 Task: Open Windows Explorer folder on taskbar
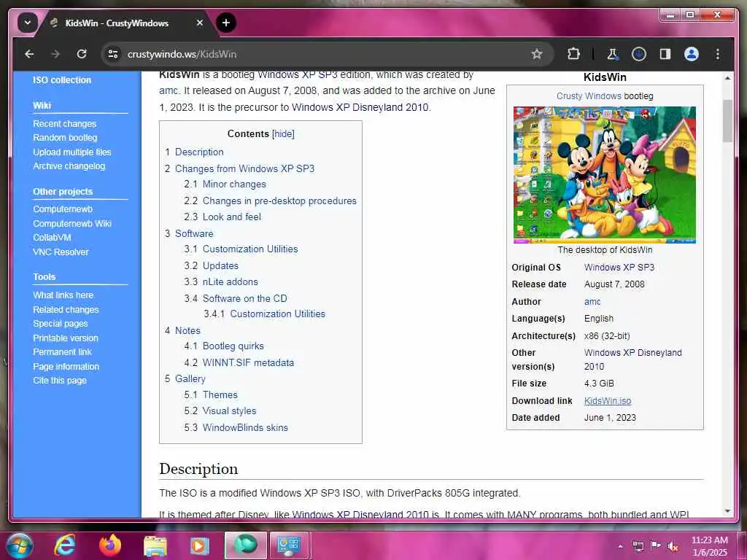[155, 545]
